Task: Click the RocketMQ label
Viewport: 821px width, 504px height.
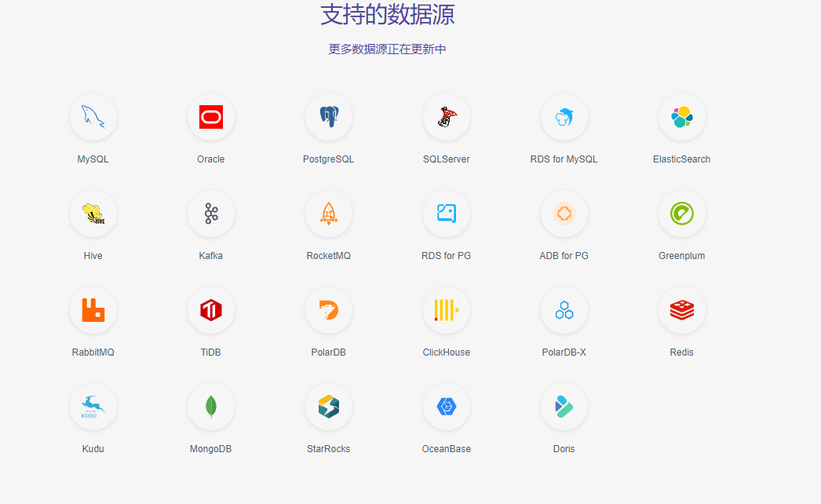Action: click(329, 256)
